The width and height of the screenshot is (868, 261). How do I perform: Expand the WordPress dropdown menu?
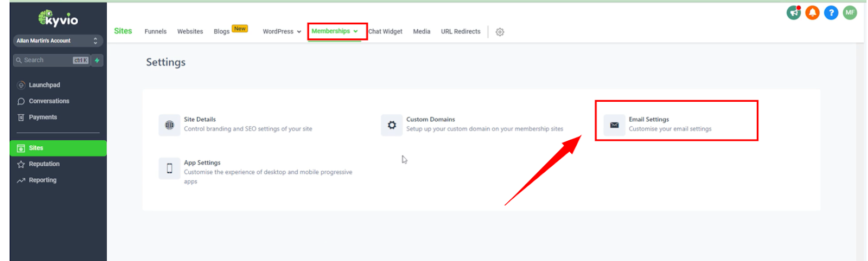282,32
